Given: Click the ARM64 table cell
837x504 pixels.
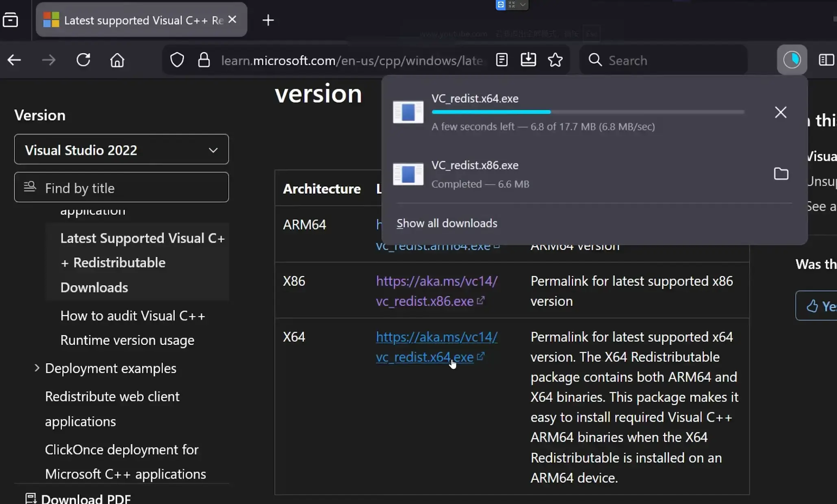Looking at the screenshot, I should [304, 224].
